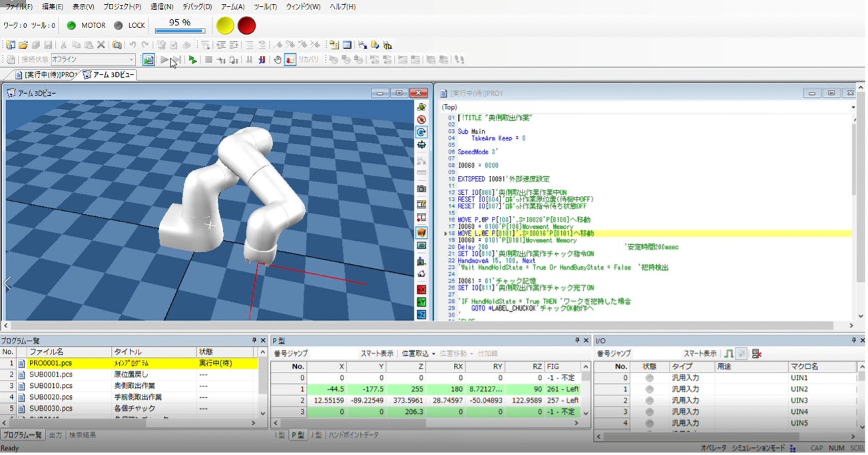Screen dimensions: 868x455
Task: Open the アーム(A) menu
Action: point(232,7)
